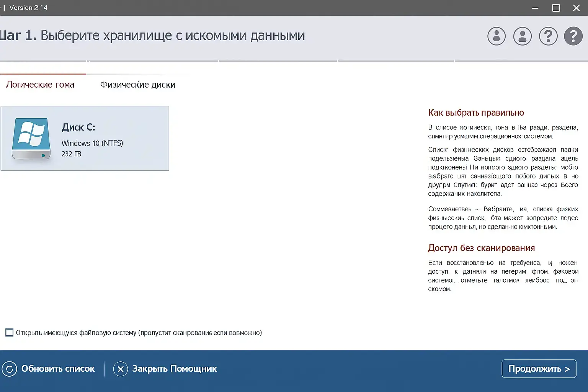The height and width of the screenshot is (392, 588).
Task: Click the 'Закрыть Помощник' label
Action: (174, 369)
